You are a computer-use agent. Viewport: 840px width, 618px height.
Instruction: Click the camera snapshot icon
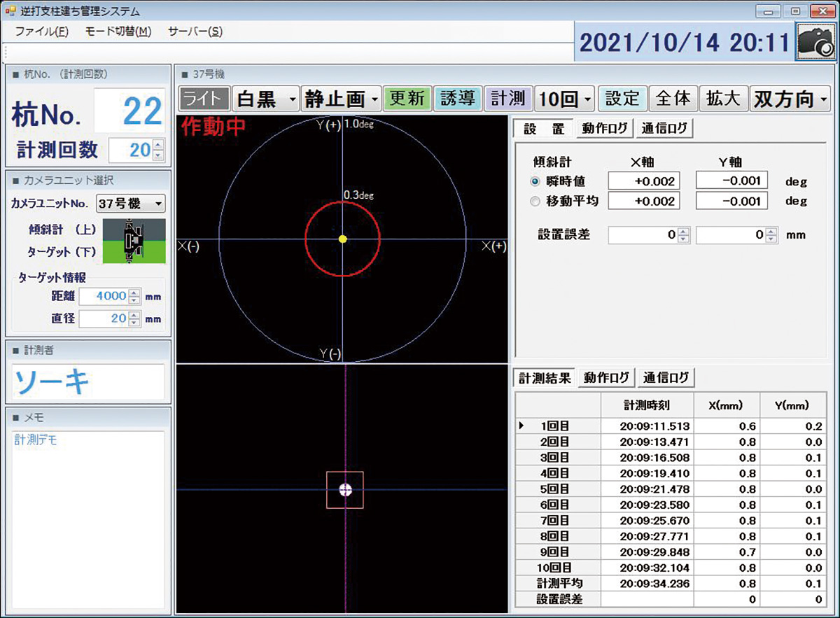pos(816,43)
